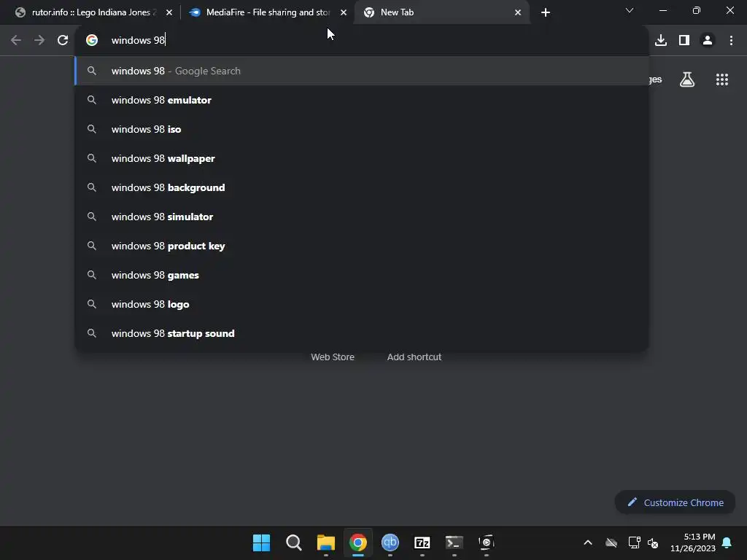The height and width of the screenshot is (560, 747).
Task: Open 7-Zip from the taskbar
Action: click(422, 542)
